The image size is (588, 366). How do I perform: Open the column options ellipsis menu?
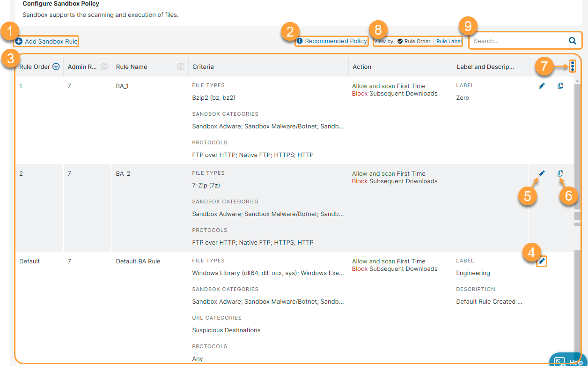click(x=573, y=66)
